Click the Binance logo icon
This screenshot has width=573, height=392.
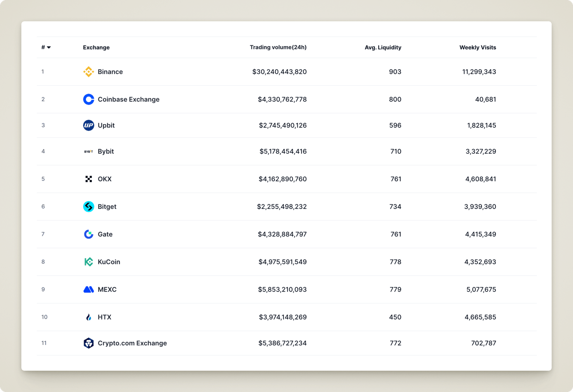coord(88,72)
